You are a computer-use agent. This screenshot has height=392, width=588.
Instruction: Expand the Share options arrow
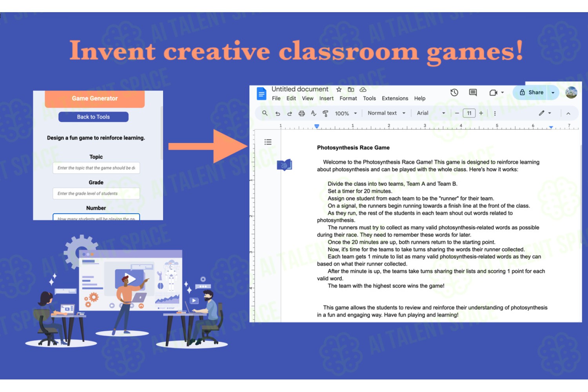[553, 93]
